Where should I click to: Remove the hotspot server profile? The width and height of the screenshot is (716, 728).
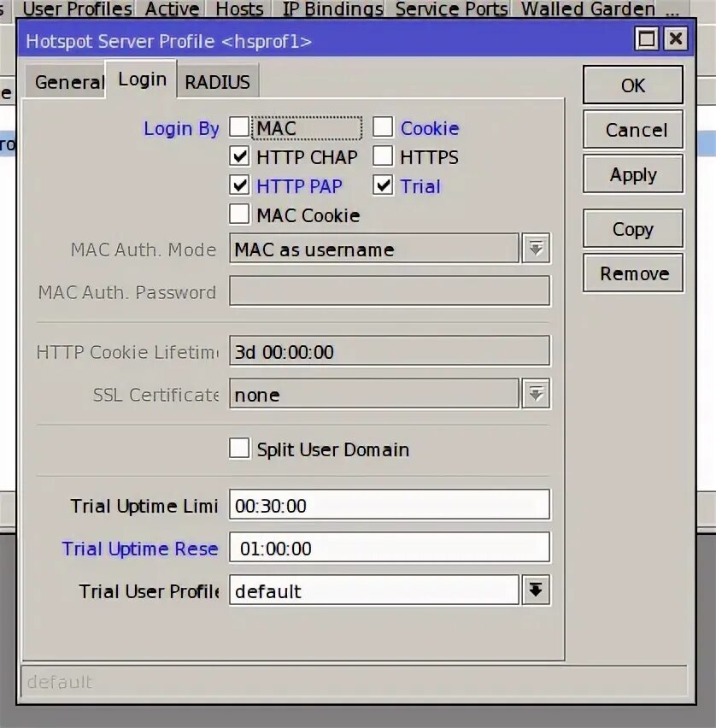click(632, 273)
